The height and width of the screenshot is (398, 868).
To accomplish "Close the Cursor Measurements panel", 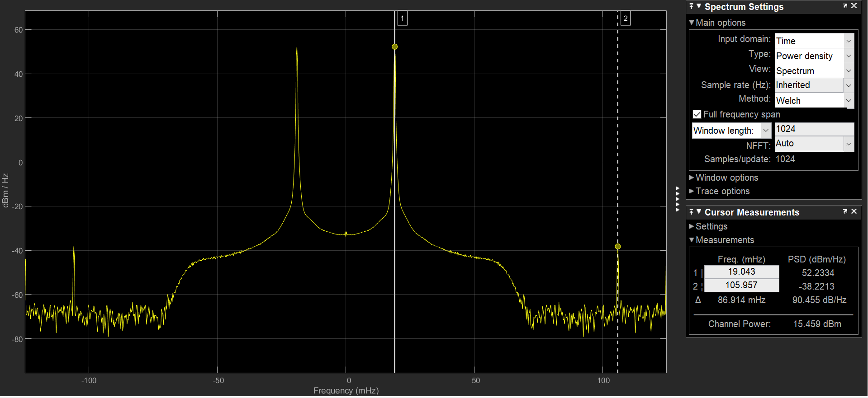I will (854, 211).
